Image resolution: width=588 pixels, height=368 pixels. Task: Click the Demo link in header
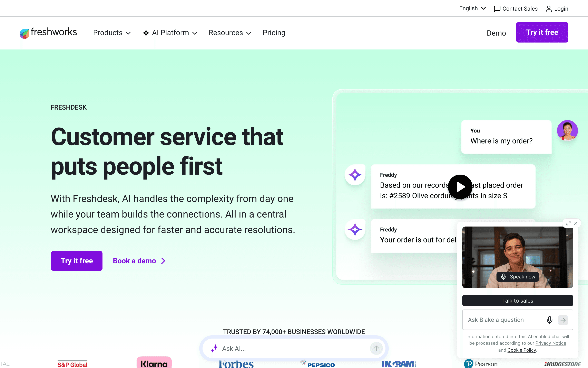pos(496,33)
